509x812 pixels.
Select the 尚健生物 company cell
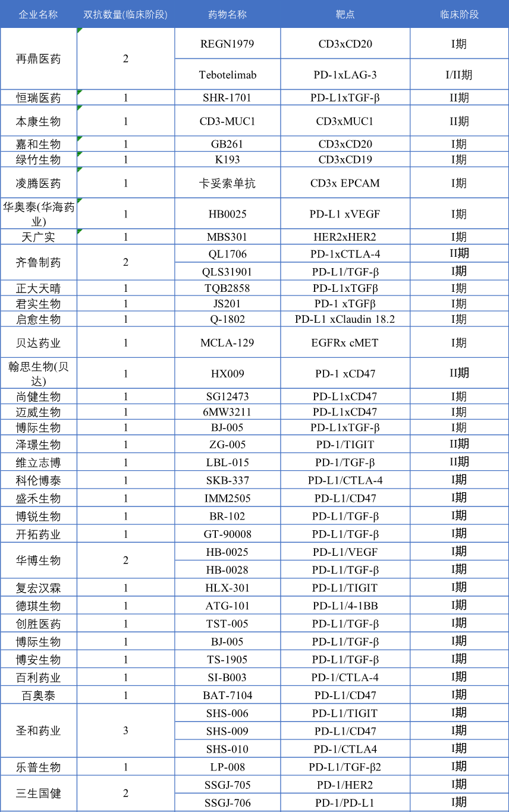click(x=39, y=396)
